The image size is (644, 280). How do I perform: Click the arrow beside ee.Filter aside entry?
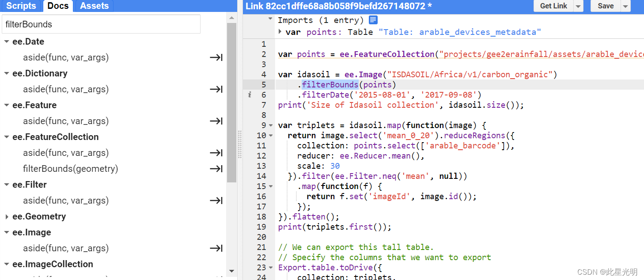216,201
